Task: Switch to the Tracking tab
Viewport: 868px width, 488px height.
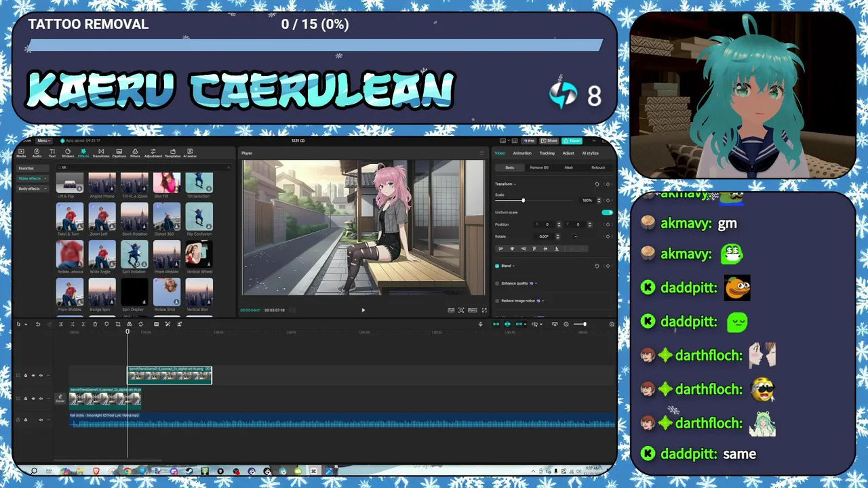Action: 547,153
